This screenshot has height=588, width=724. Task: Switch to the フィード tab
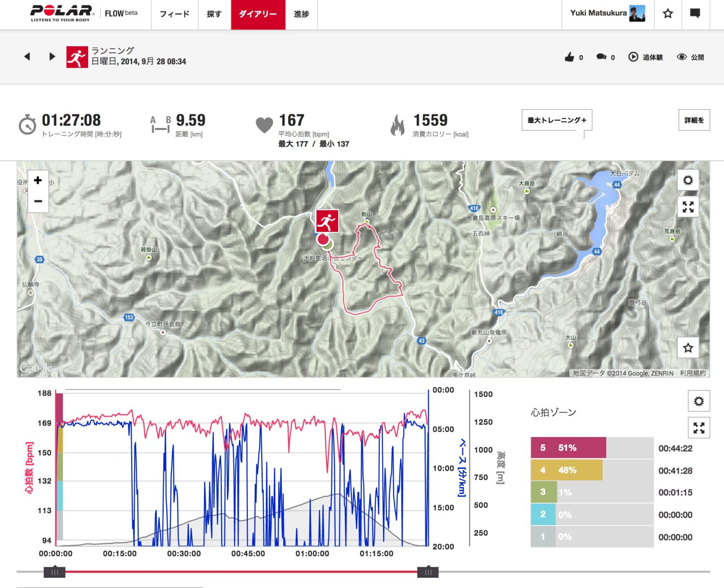(174, 14)
